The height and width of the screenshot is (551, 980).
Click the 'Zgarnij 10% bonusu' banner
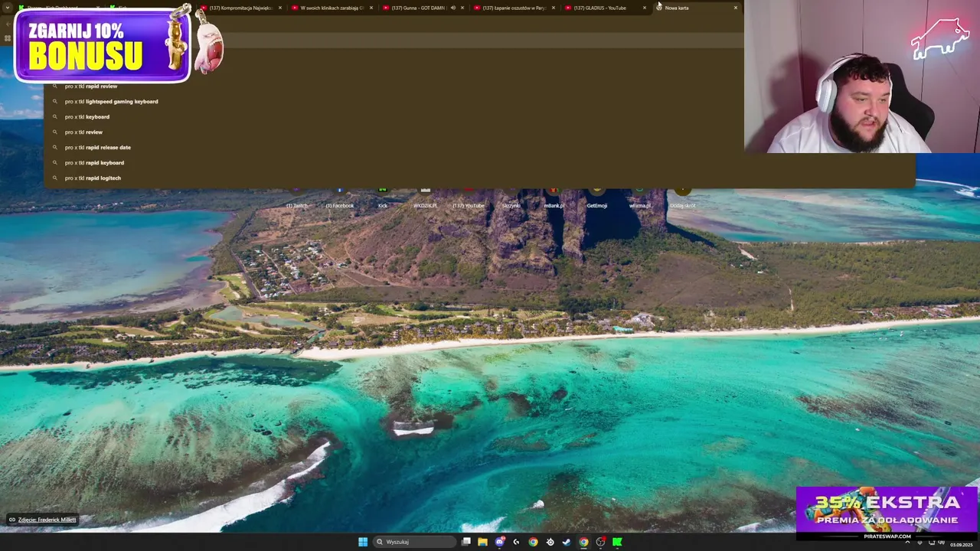point(103,46)
